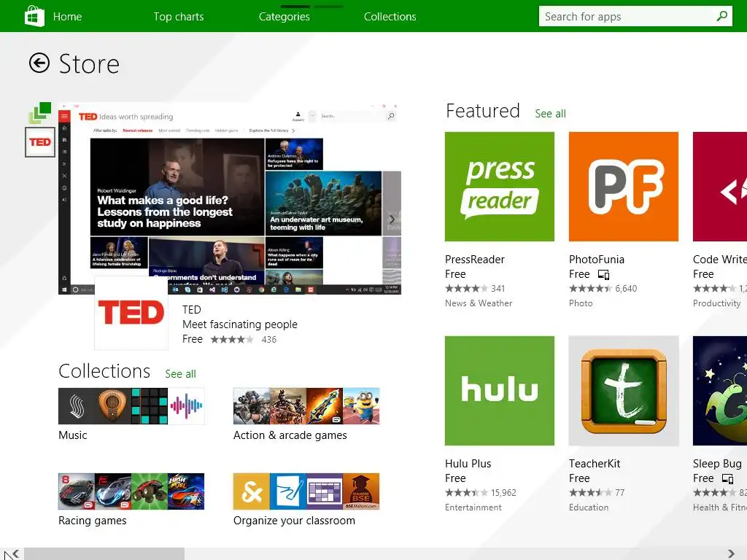Open the Hulu Plus app tile

[499, 391]
